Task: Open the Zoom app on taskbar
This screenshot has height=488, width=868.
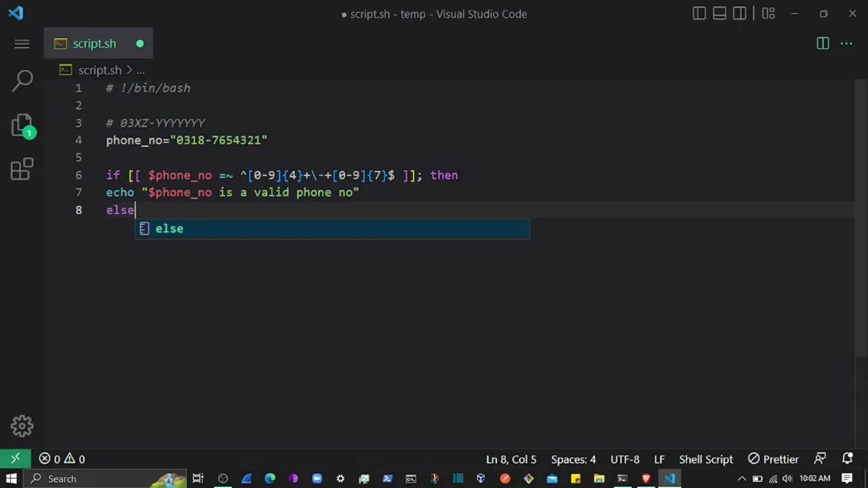Action: (x=317, y=479)
